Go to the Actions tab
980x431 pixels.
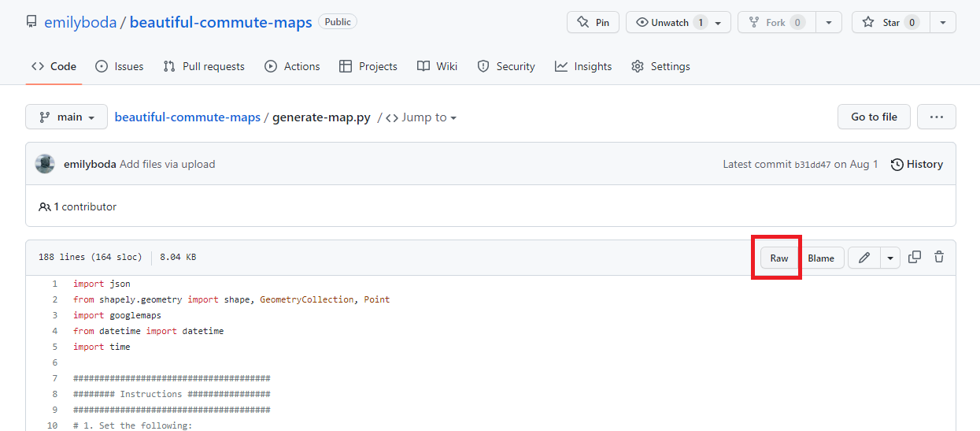coord(292,66)
